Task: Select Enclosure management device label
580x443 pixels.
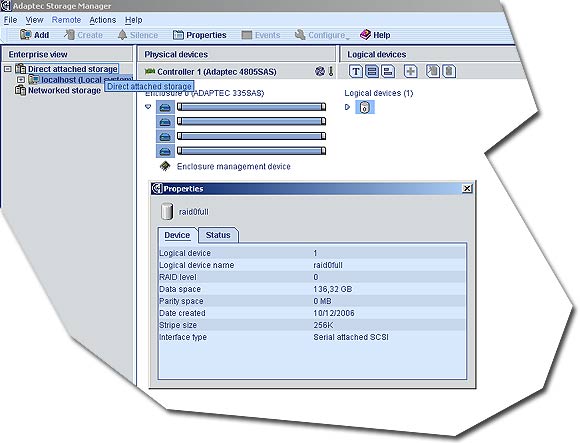Action: coord(234,166)
